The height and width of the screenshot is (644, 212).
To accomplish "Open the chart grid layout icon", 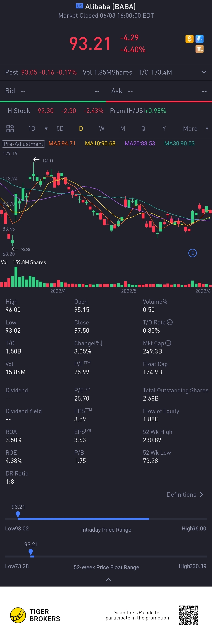I will pos(10,128).
